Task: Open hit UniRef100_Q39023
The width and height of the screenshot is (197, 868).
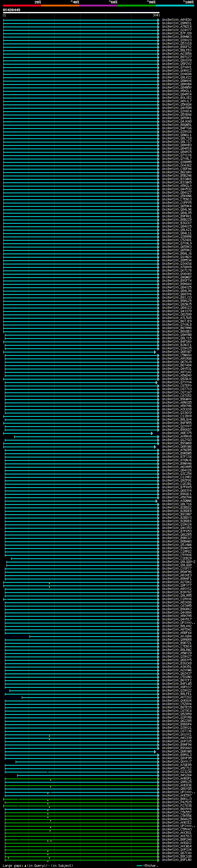Action: point(176,40)
